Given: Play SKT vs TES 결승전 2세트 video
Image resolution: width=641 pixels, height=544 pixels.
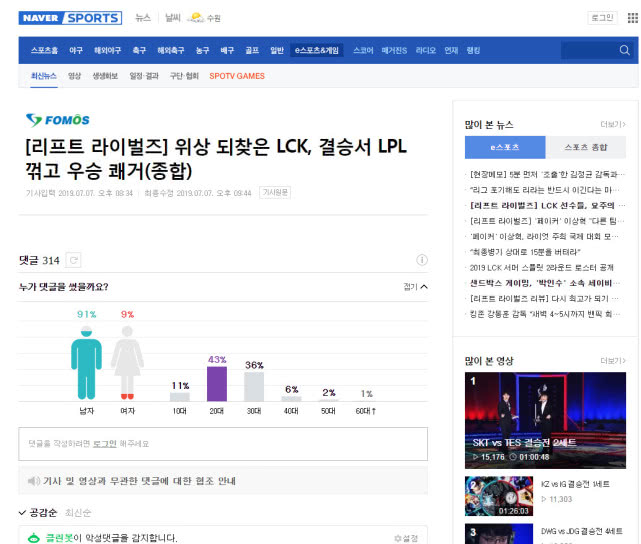Looking at the screenshot, I should click(x=545, y=420).
